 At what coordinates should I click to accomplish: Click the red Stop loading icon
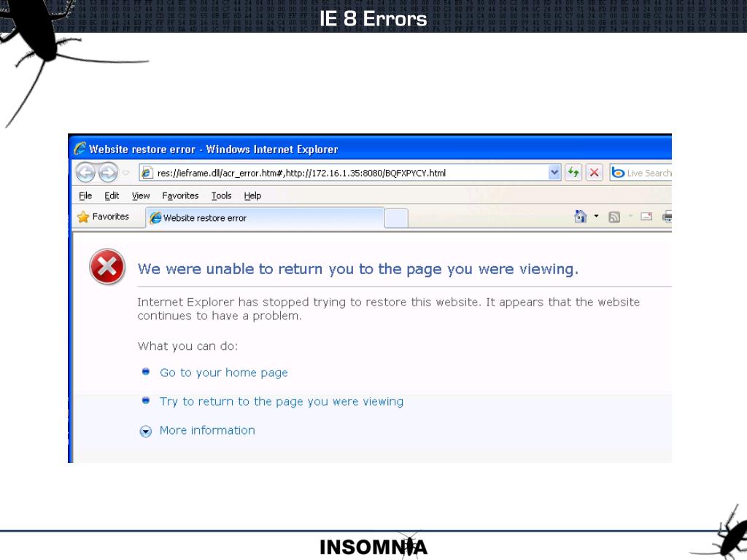click(594, 172)
